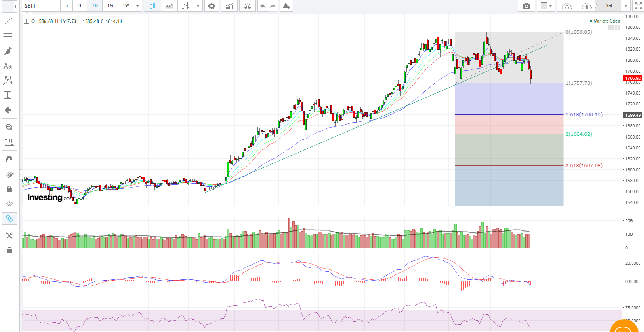644x332 pixels.
Task: Take a chart snapshot with camera
Action: click(x=527, y=6)
